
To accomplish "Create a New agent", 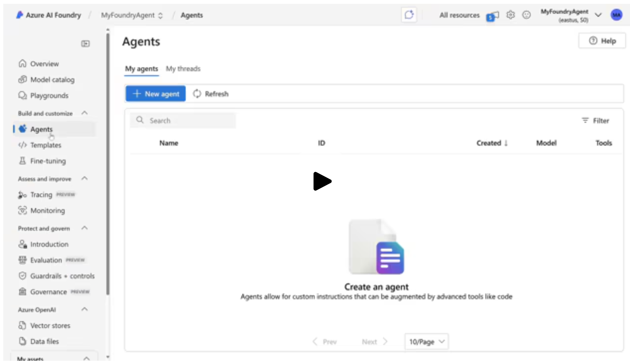I will click(156, 94).
